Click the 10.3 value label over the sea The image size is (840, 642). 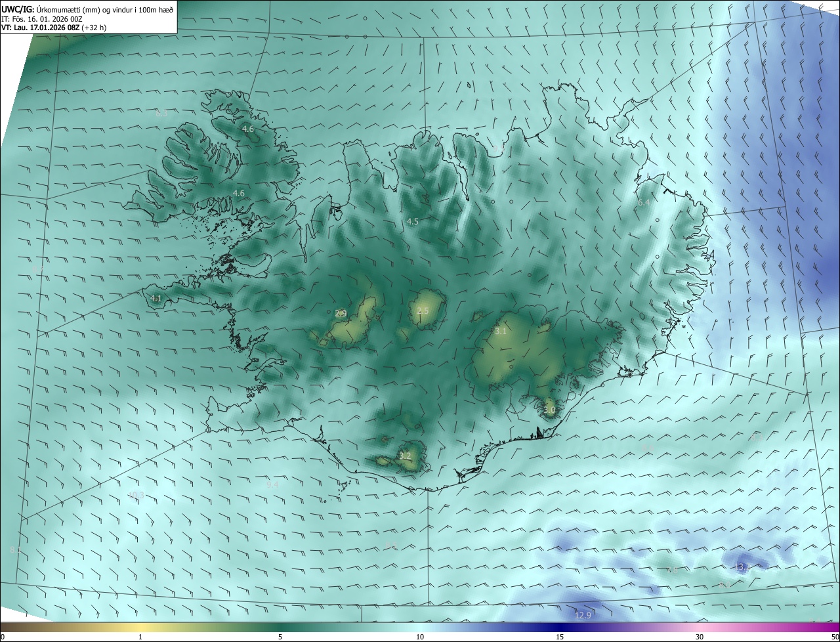(136, 496)
